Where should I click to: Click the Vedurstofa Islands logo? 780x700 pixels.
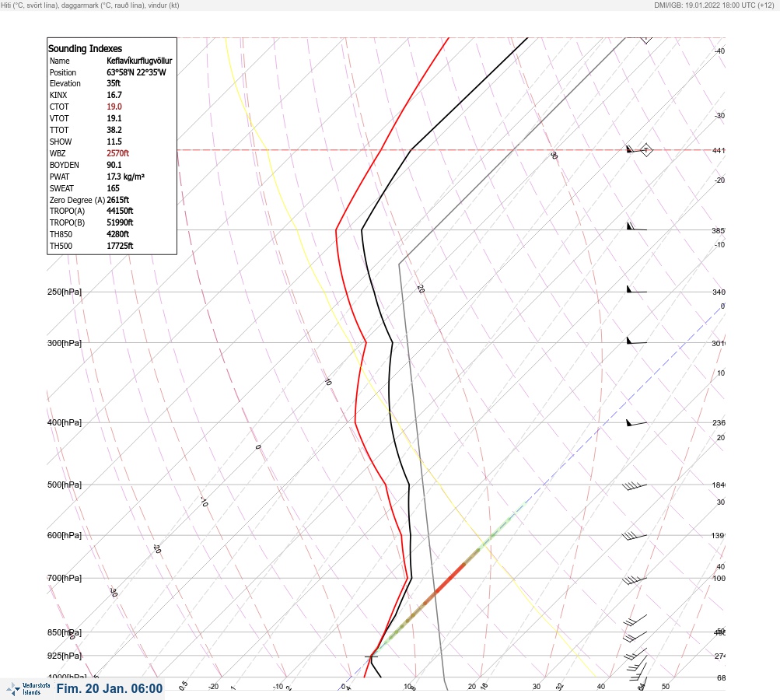pos(28,689)
